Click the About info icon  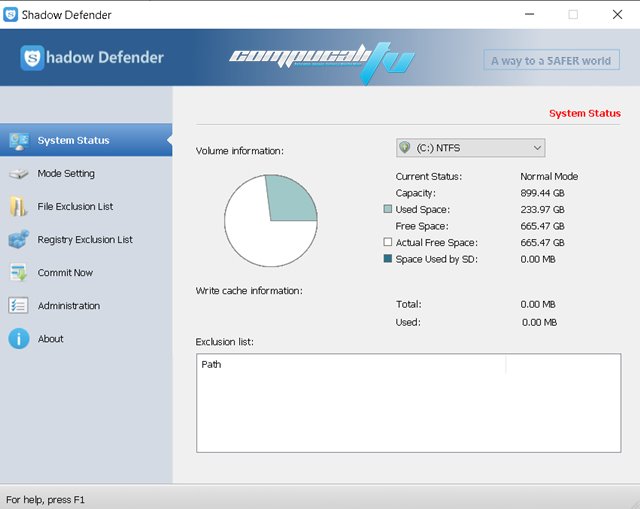pyautogui.click(x=19, y=339)
